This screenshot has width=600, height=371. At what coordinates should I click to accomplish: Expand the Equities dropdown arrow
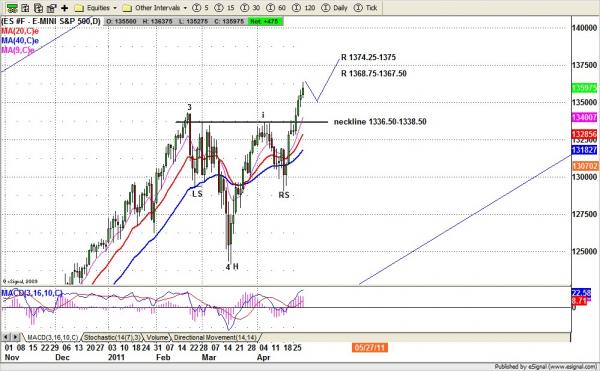pos(114,8)
